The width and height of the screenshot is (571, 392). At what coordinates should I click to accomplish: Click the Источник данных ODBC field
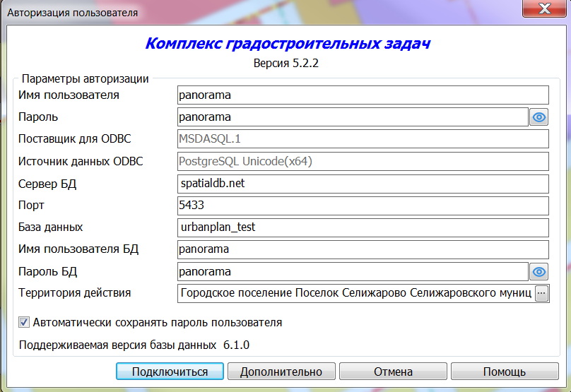(x=363, y=161)
